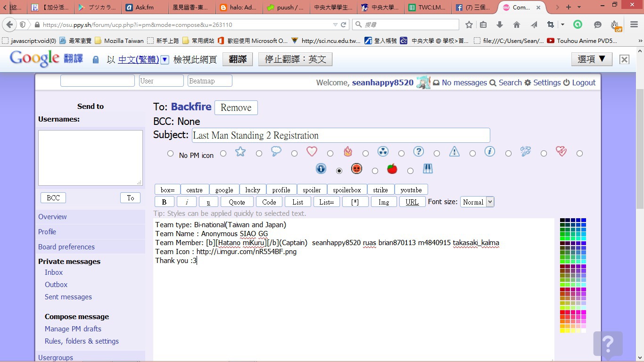Image resolution: width=644 pixels, height=362 pixels.
Task: Click the Remove button next to Backfire
Action: pyautogui.click(x=236, y=107)
